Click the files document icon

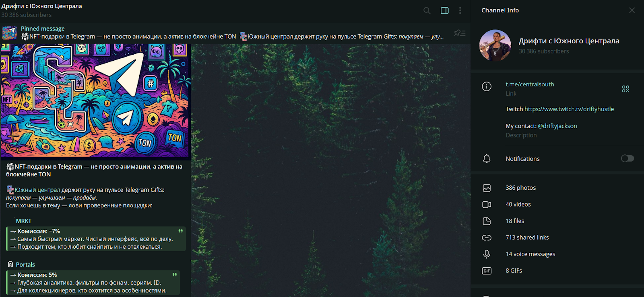487,221
